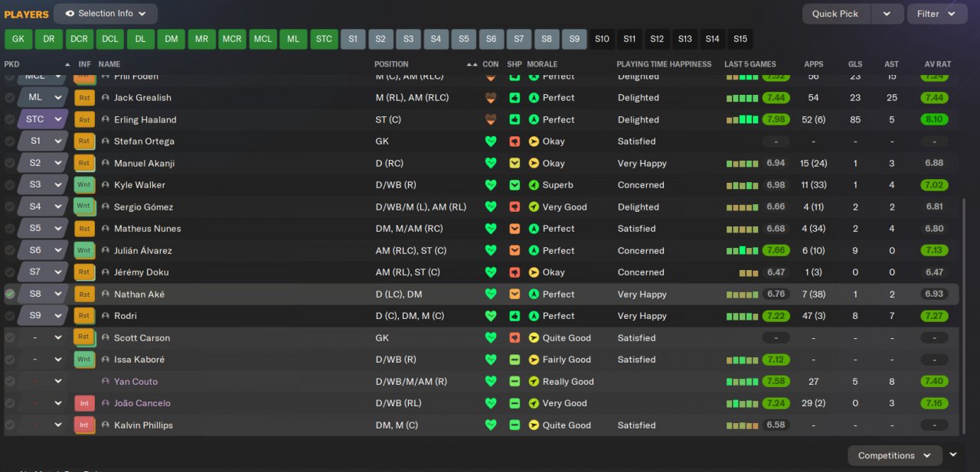980x472 pixels.
Task: Select the GK position tab
Action: coord(18,39)
